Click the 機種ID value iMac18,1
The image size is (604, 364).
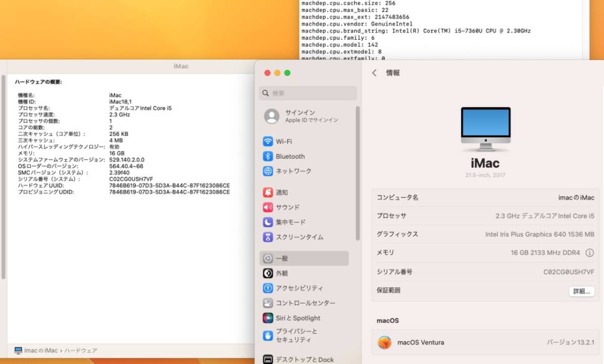point(120,102)
